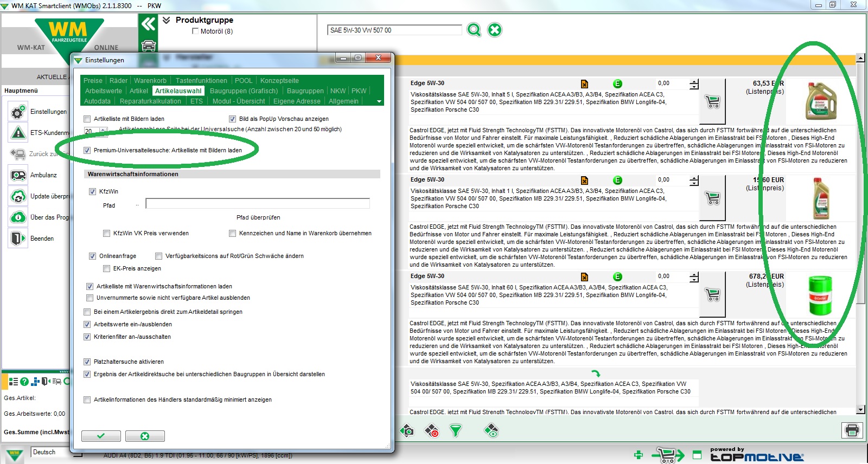Click the Beenden exit icon

(18, 239)
